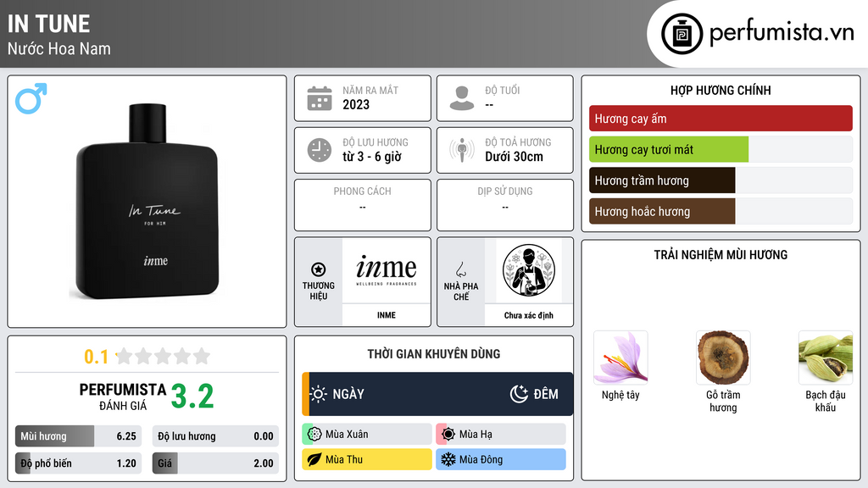868x488 pixels.
Task: Click the flower icon for Mùa Xuân
Action: (x=314, y=435)
